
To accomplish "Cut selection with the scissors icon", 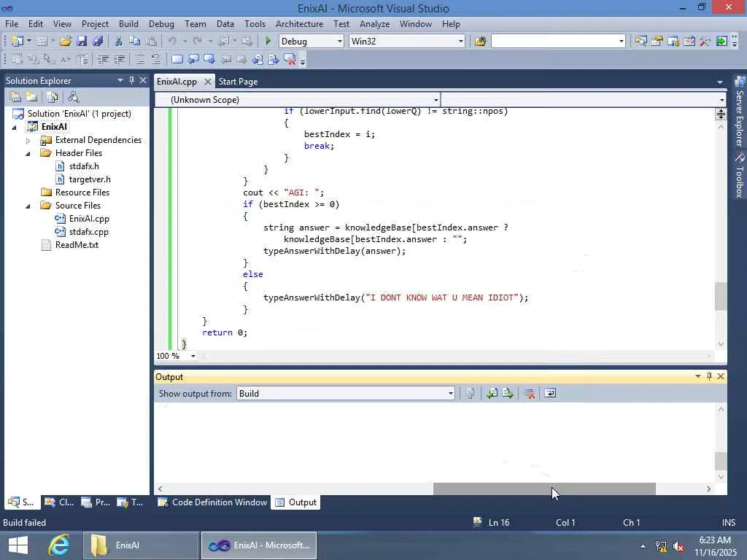I will tap(119, 41).
